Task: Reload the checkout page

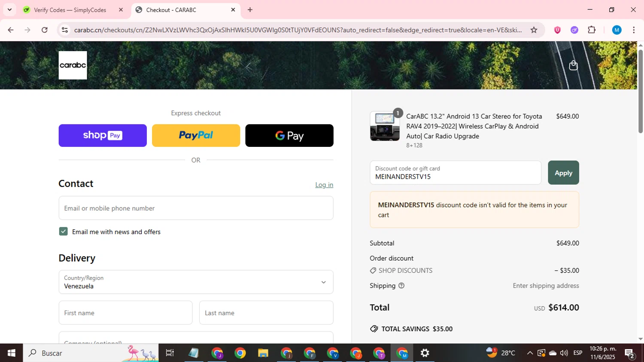Action: tap(45, 30)
